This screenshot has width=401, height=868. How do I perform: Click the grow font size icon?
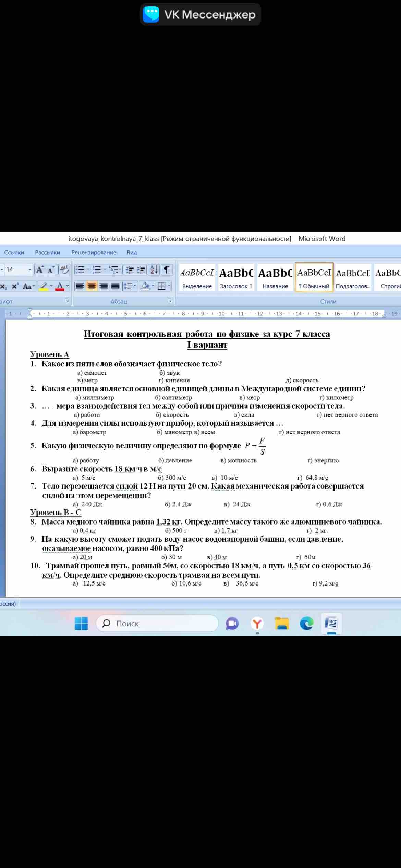tap(40, 269)
